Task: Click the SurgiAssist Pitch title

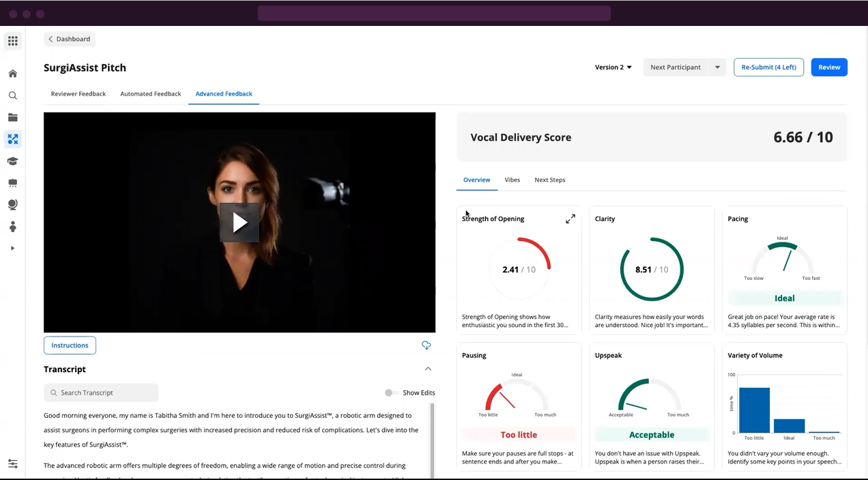Action: click(85, 68)
